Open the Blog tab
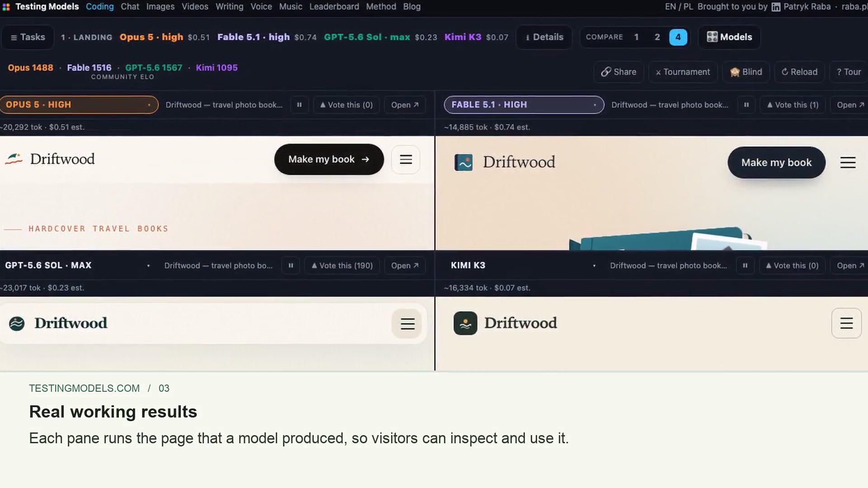 point(412,7)
